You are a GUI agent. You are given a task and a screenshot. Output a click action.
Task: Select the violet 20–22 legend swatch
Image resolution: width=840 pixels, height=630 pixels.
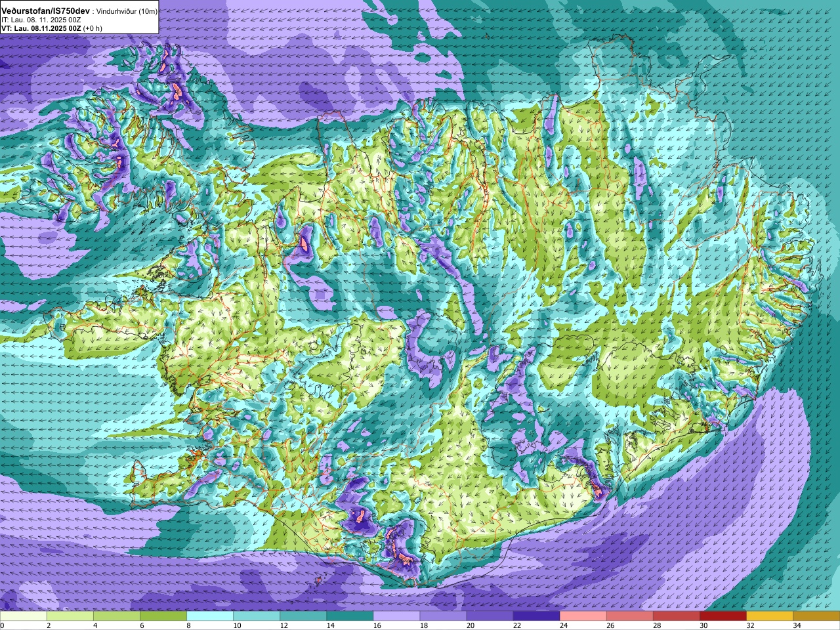490,616
